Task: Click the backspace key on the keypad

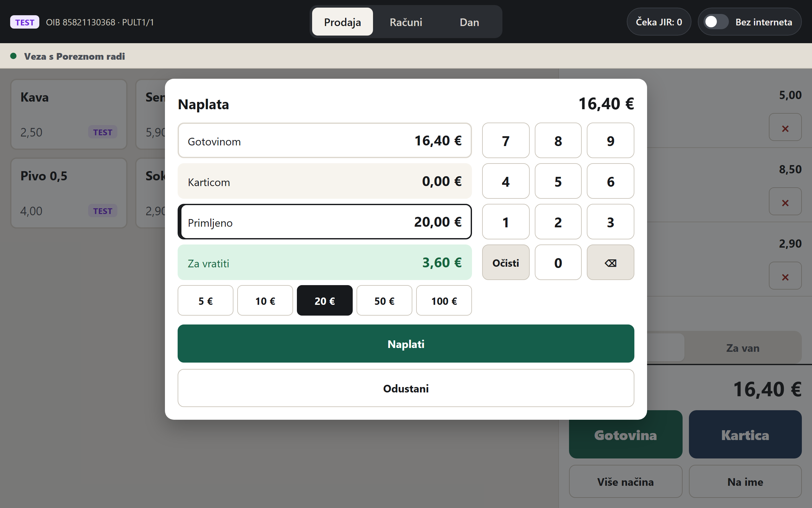Action: click(610, 262)
